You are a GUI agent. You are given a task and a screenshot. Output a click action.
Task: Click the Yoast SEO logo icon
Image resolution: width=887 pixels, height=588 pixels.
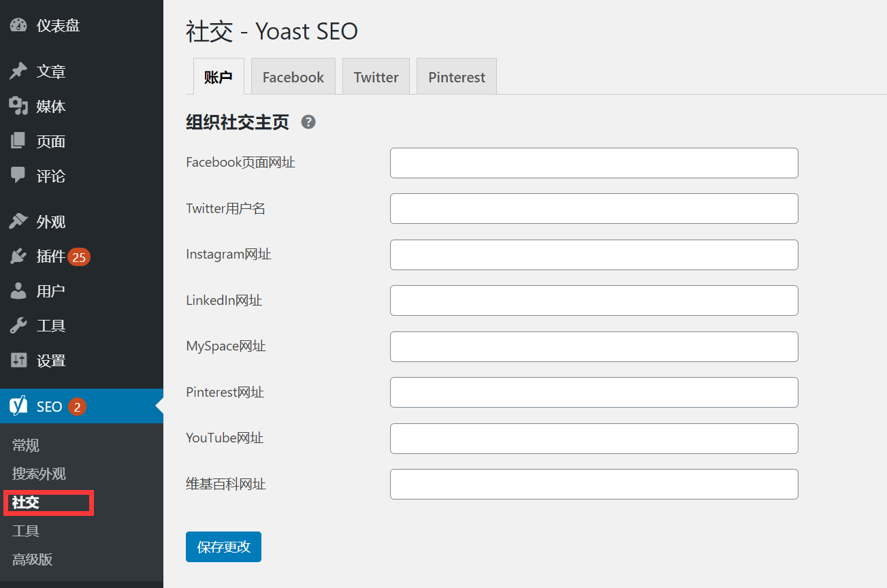coord(18,406)
